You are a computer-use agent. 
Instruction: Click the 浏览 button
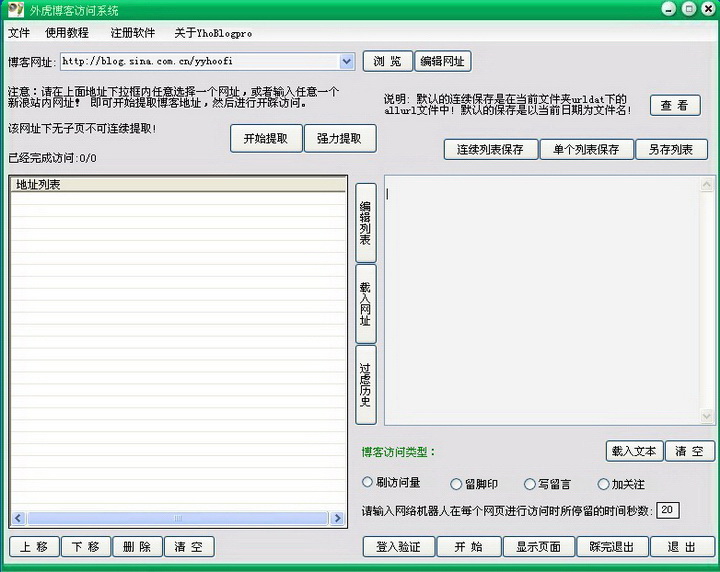[x=388, y=62]
